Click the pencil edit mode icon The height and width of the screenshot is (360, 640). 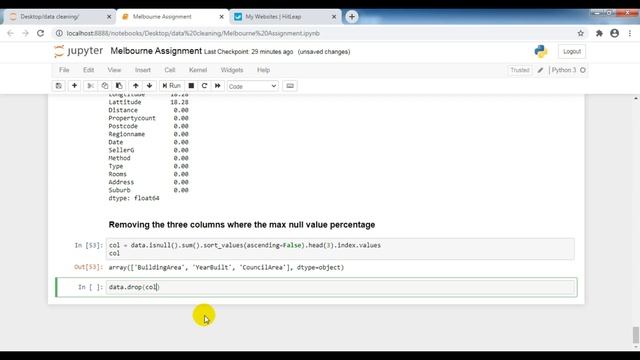click(x=540, y=70)
